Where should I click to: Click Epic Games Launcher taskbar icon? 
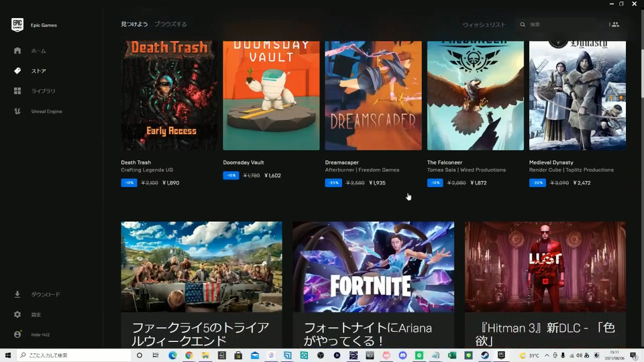(501, 355)
